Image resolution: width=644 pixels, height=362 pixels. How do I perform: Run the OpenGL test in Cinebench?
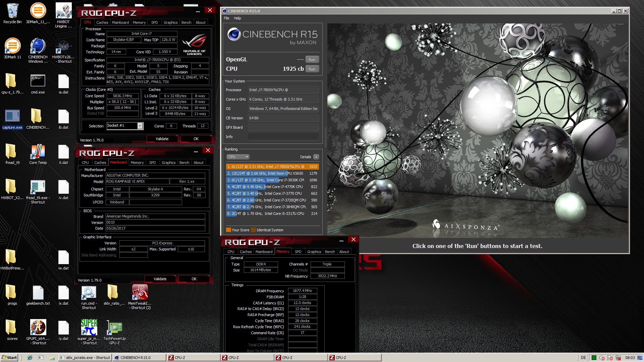tap(312, 60)
